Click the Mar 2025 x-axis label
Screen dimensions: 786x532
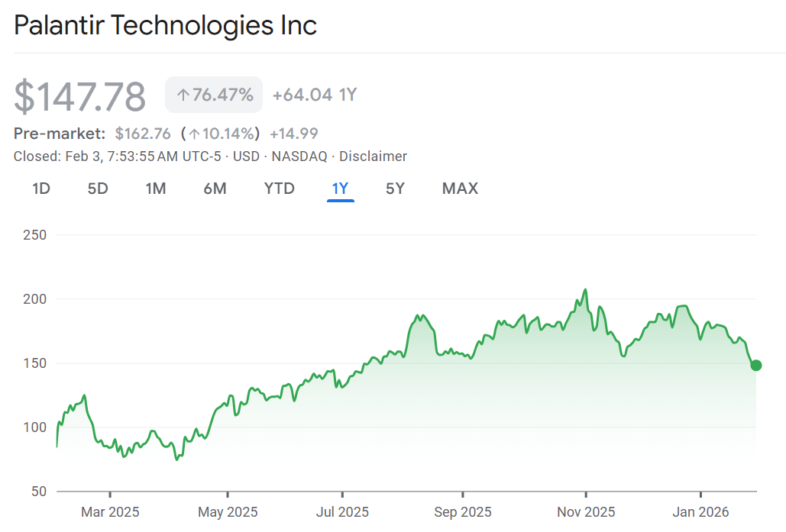[x=110, y=511]
